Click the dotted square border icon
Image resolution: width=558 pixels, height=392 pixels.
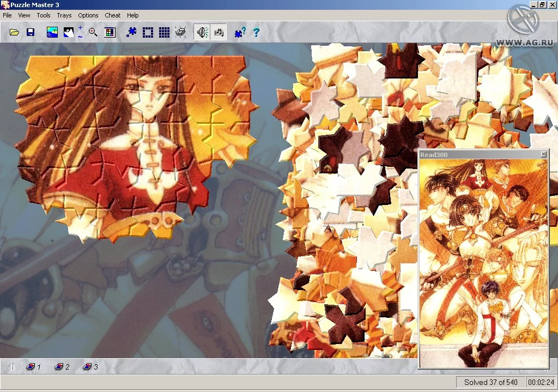(x=148, y=32)
